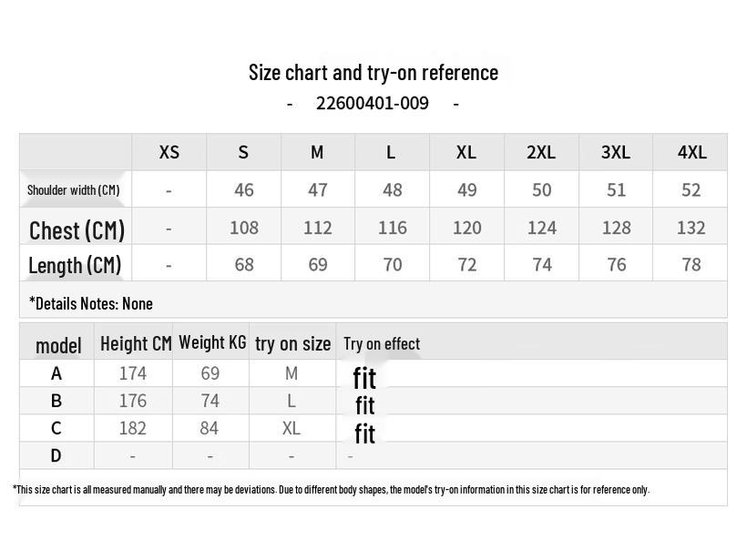Click the Shoulder width (CM) row label

[74, 190]
